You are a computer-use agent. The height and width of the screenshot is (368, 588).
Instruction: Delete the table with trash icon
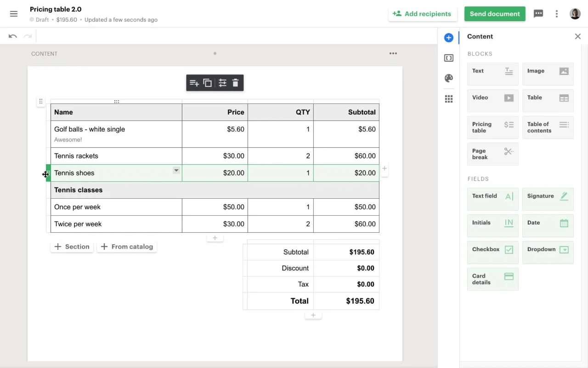click(236, 83)
